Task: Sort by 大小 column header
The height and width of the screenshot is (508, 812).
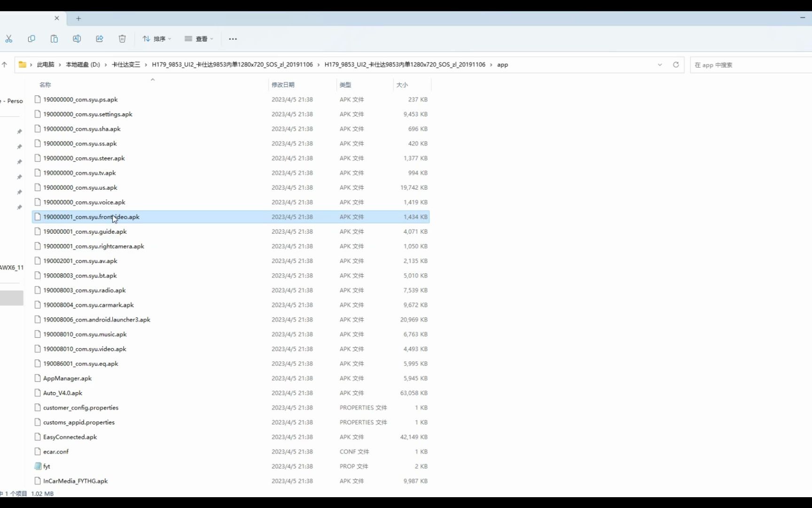Action: [402, 85]
